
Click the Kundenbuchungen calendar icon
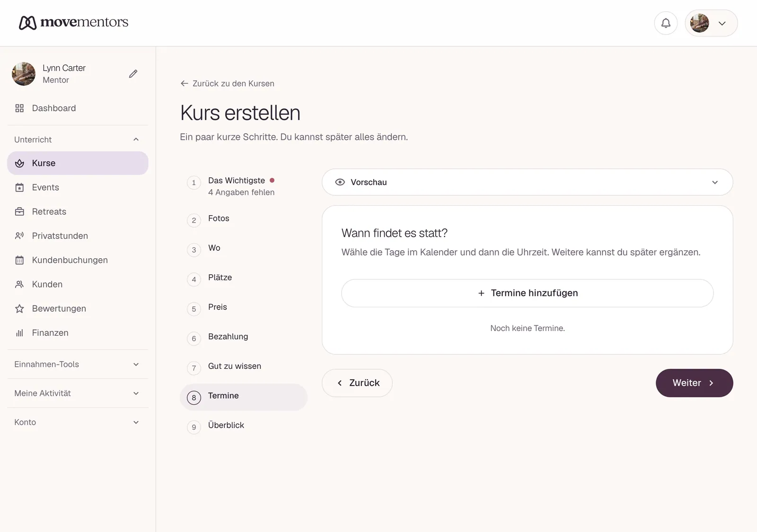click(19, 260)
